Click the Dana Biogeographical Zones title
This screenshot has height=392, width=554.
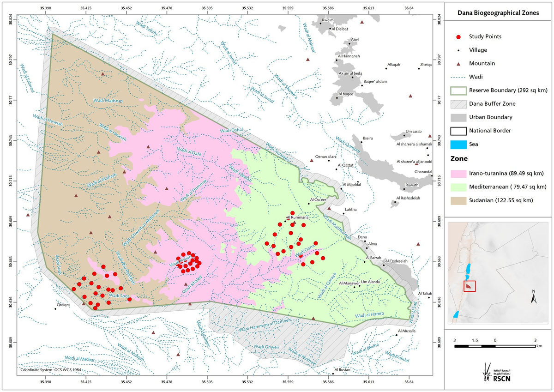499,13
